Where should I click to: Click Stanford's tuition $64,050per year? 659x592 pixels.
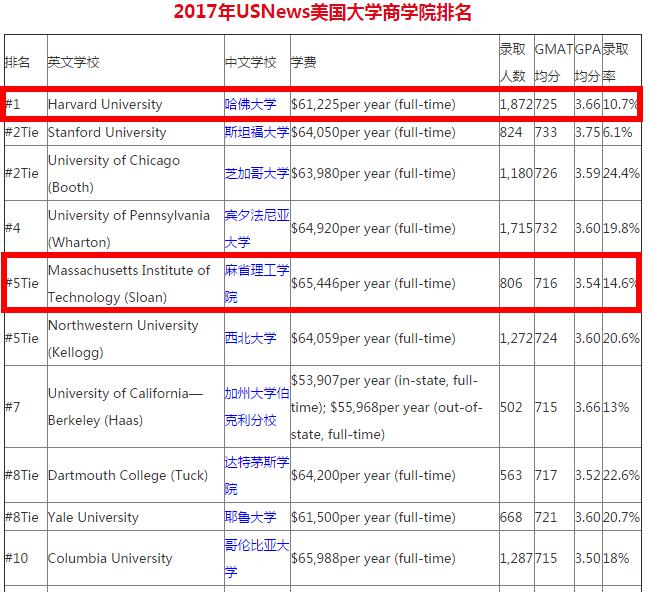point(373,132)
